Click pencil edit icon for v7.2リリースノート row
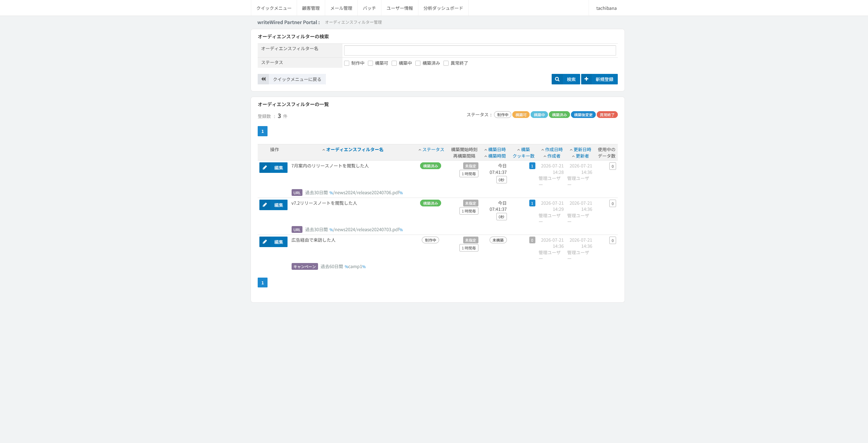 click(265, 205)
